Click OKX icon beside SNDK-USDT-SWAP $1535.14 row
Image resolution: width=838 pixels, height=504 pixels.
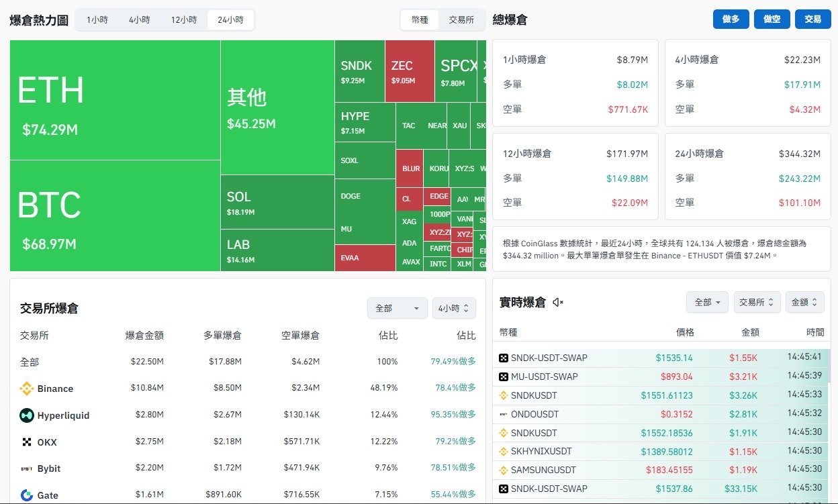[504, 358]
